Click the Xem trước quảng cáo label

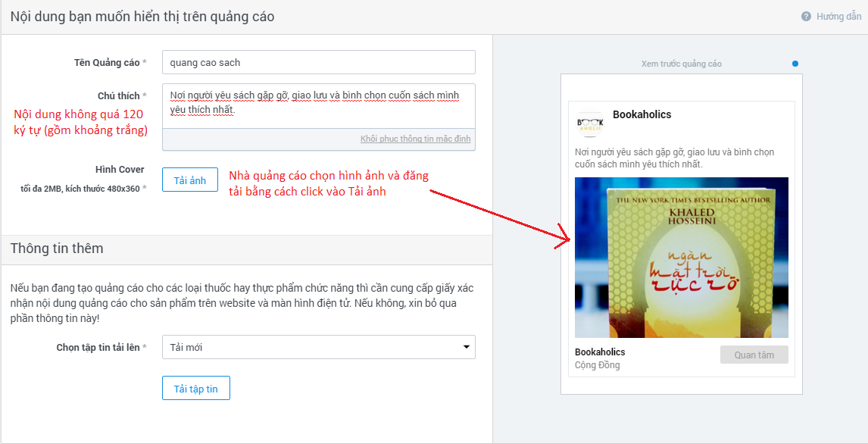coord(681,64)
